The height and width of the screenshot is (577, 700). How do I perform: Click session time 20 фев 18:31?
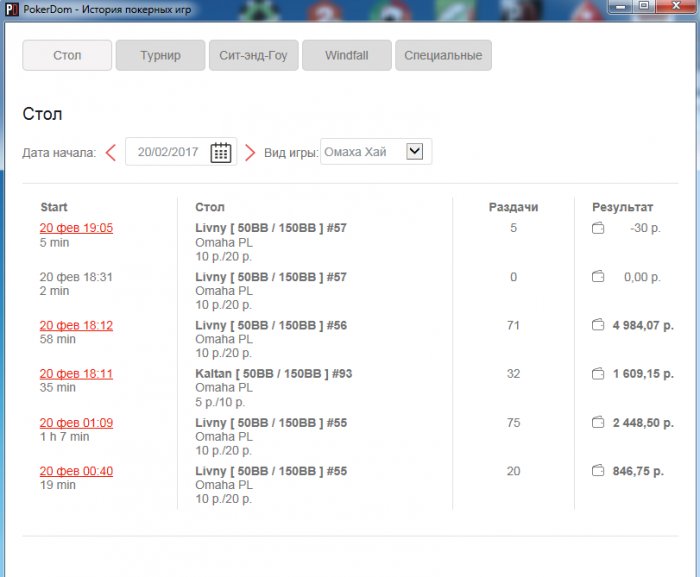76,277
